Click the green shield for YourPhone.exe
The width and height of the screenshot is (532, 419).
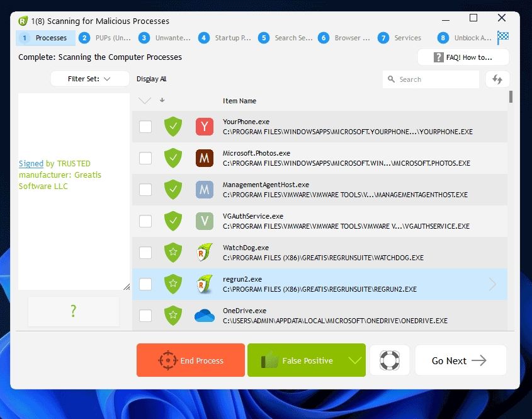click(173, 127)
